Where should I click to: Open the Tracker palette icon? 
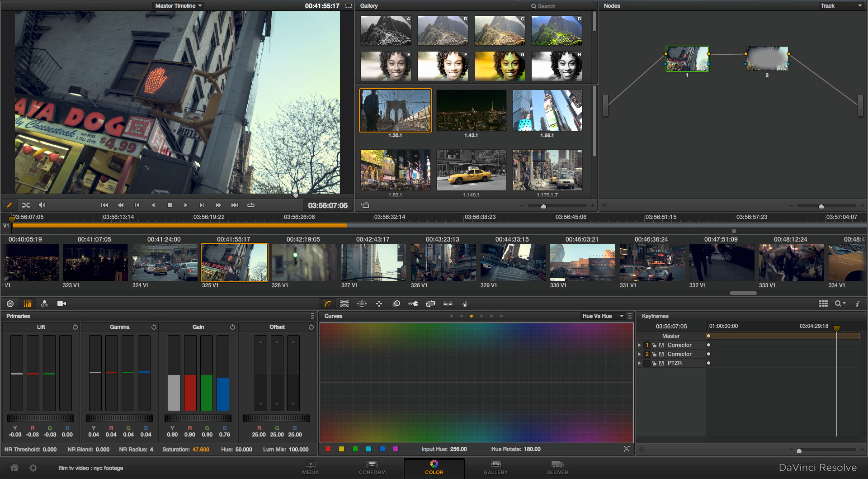coord(379,304)
